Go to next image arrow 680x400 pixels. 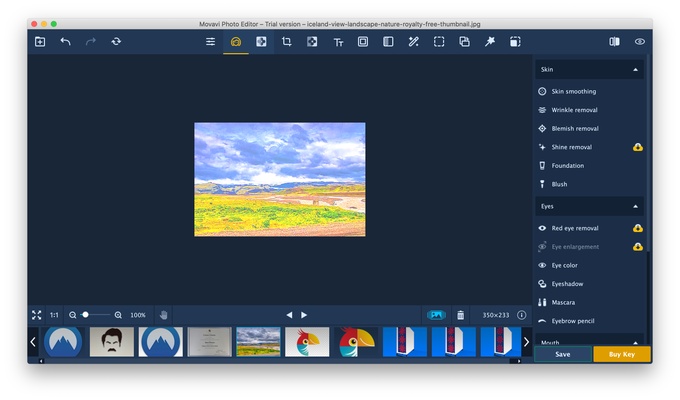coord(304,315)
